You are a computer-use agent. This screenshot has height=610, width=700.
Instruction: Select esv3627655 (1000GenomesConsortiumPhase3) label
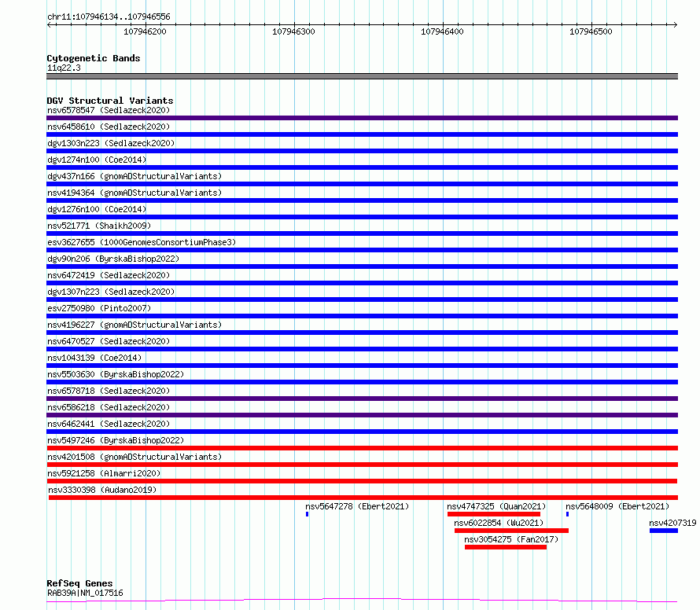tap(142, 242)
